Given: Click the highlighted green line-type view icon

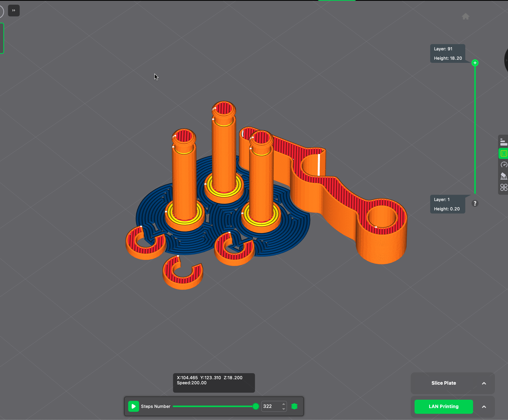Looking at the screenshot, I should tap(504, 153).
